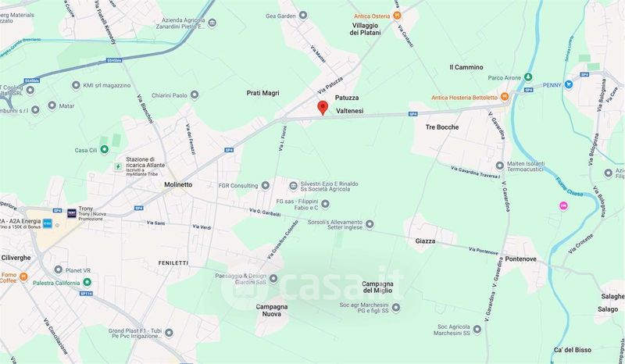The width and height of the screenshot is (625, 364).
Task: Click the Pontenove locality label
Action: tap(520, 259)
